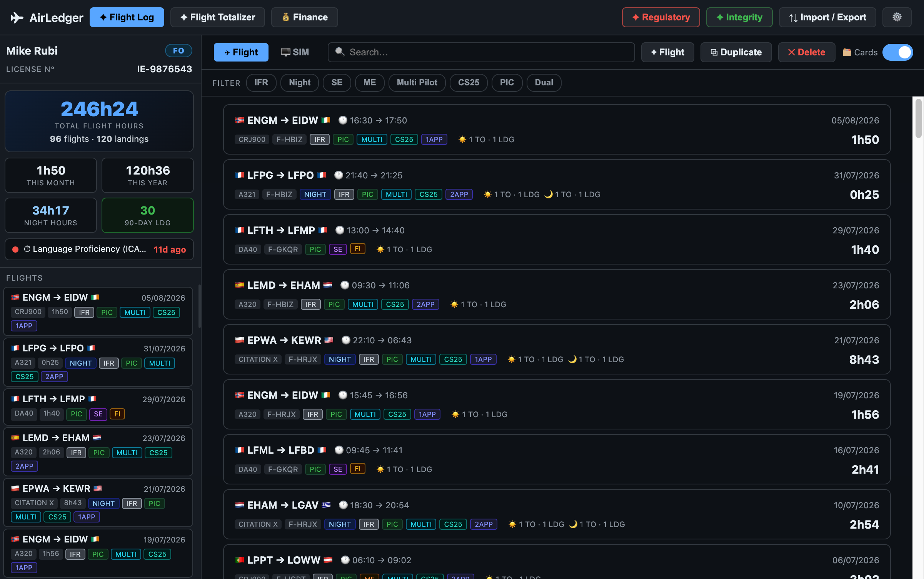This screenshot has height=579, width=924.
Task: Click the timer icon next to Language Proficiency
Action: tap(27, 249)
